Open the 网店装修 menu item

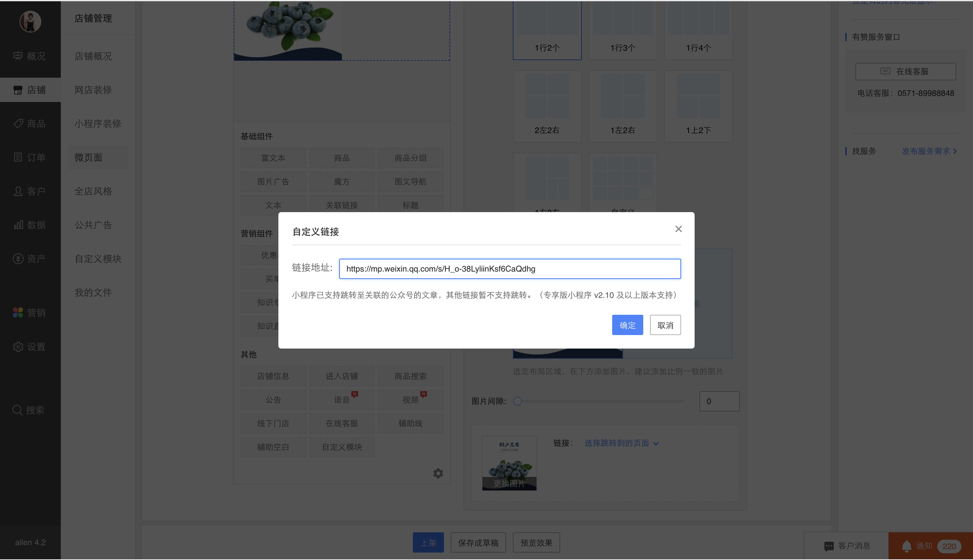click(x=93, y=90)
